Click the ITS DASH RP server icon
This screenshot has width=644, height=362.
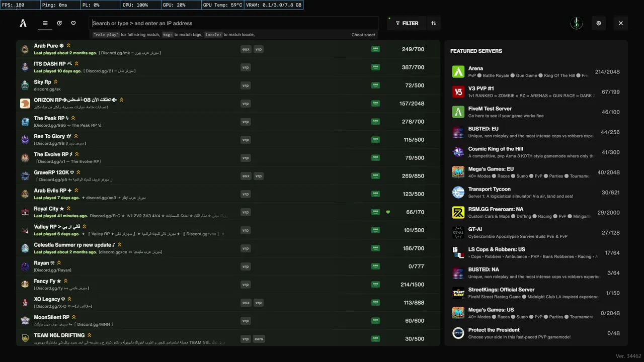point(25,67)
